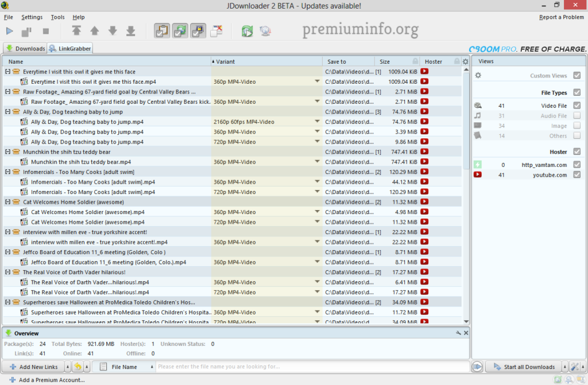The height and width of the screenshot is (385, 588).
Task: Toggle the clipboard observer icon
Action: coord(162,31)
